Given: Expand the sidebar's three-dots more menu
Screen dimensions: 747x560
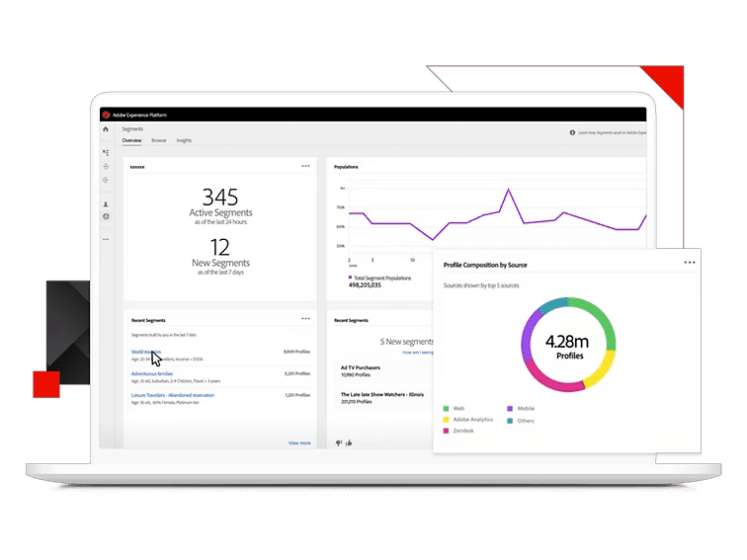Looking at the screenshot, I should coord(106,239).
